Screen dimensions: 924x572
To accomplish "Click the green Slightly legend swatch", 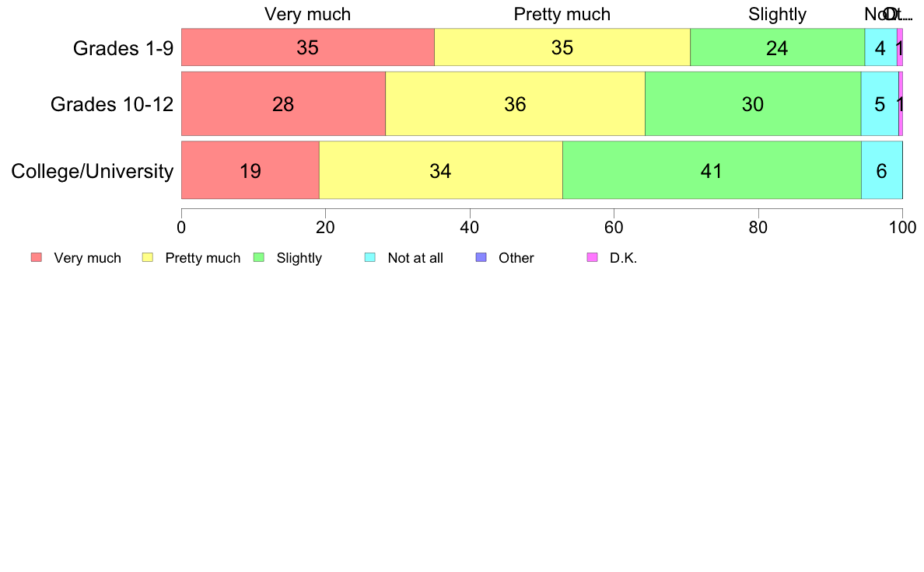I will click(259, 257).
